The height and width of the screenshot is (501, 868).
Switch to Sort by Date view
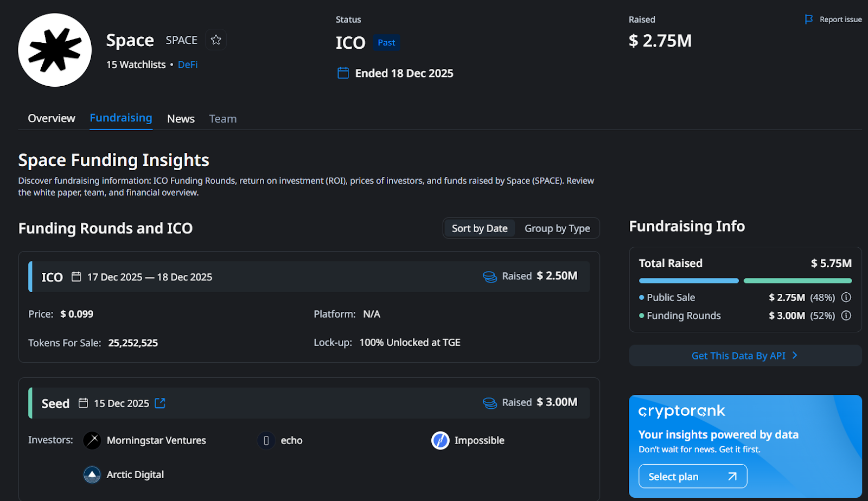click(x=480, y=228)
